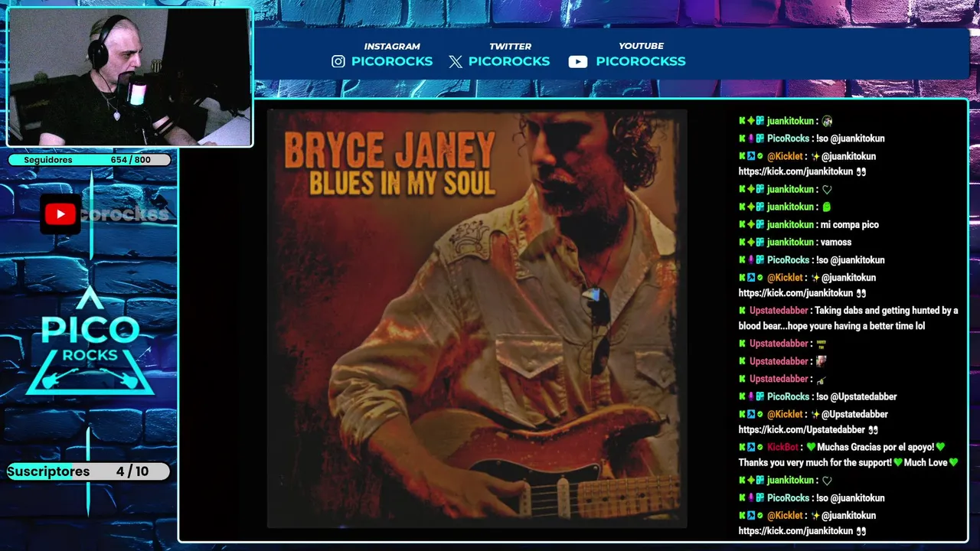Click the 'Taking dabs and getting hunted' message
Screen dimensions: 980x551
pos(848,318)
